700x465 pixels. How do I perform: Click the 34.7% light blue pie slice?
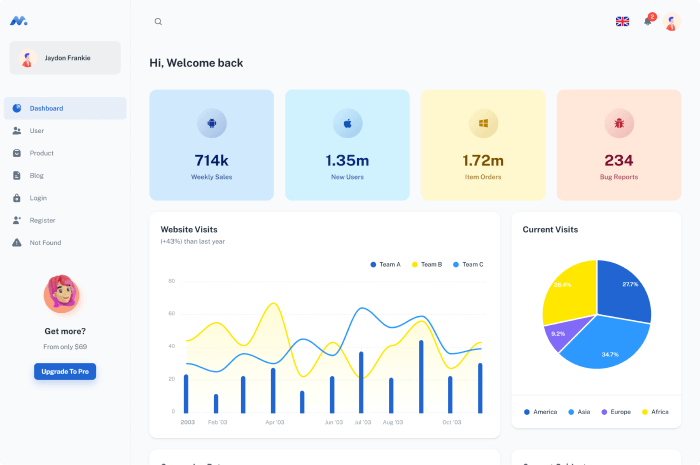point(607,346)
